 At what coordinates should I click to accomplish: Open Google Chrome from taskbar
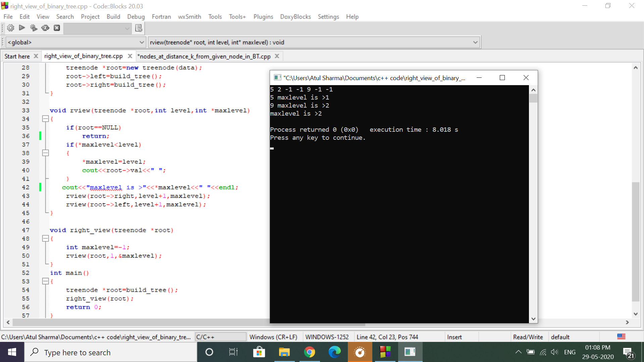(x=309, y=352)
